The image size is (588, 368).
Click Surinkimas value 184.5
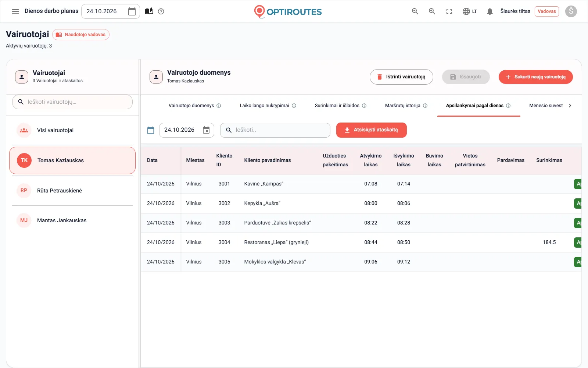pyautogui.click(x=549, y=243)
